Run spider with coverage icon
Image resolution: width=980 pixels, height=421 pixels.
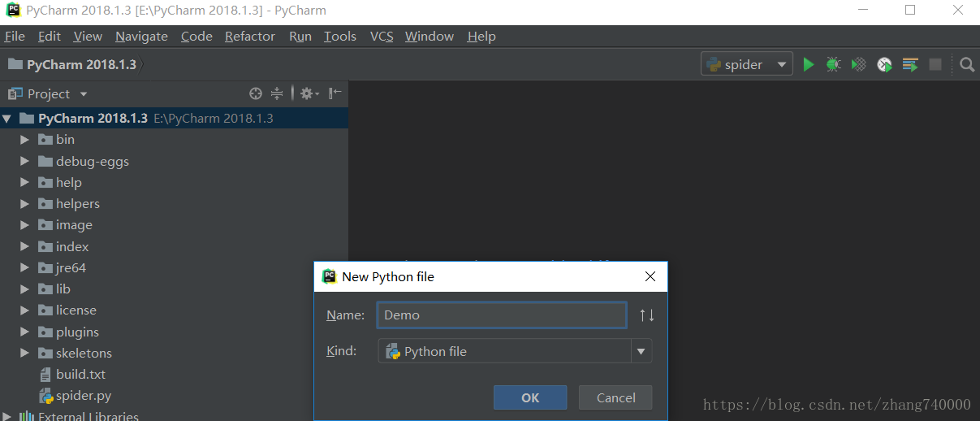click(858, 64)
